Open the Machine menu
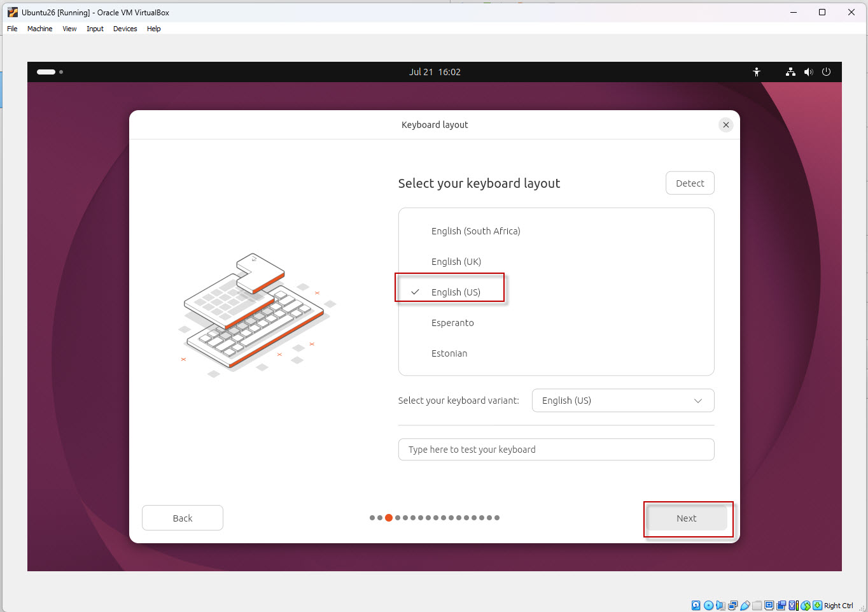This screenshot has height=612, width=868. pos(39,29)
